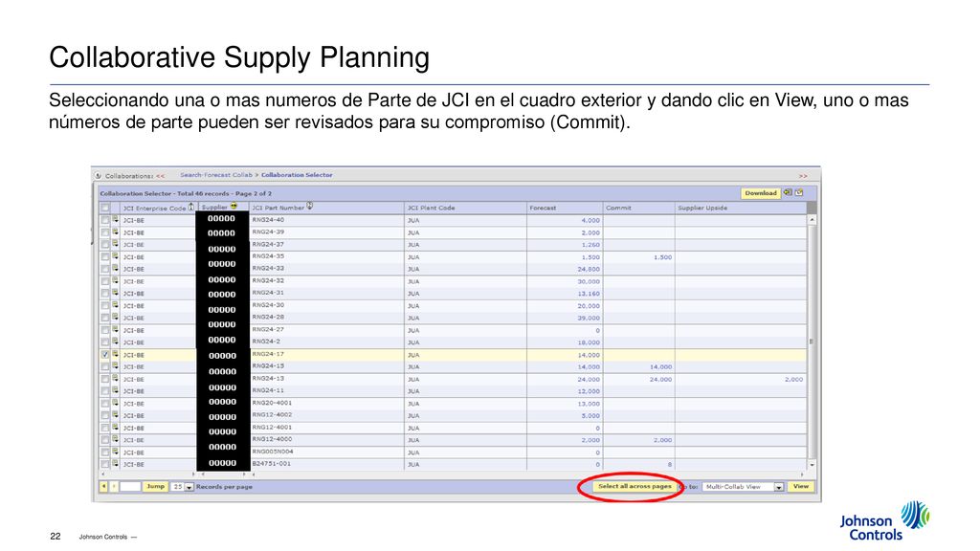Screen dimensions: 980x551
Task: Click the export icon beside Download button
Action: [x=789, y=193]
